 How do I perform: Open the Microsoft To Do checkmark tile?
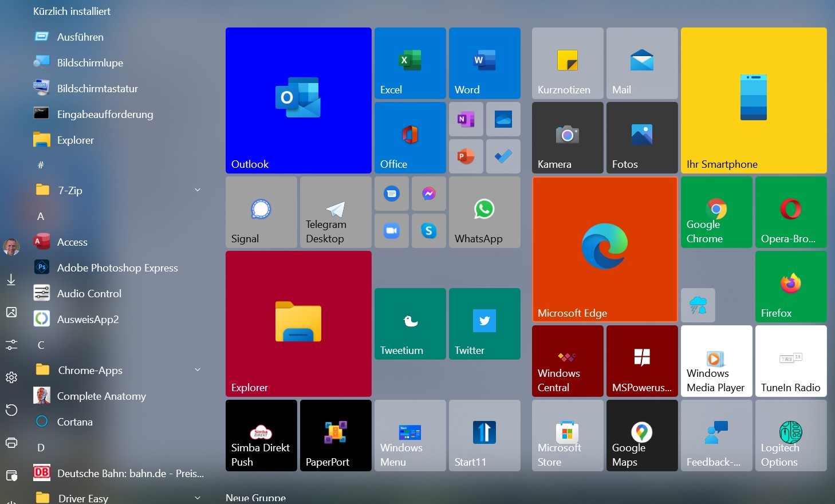tap(503, 156)
